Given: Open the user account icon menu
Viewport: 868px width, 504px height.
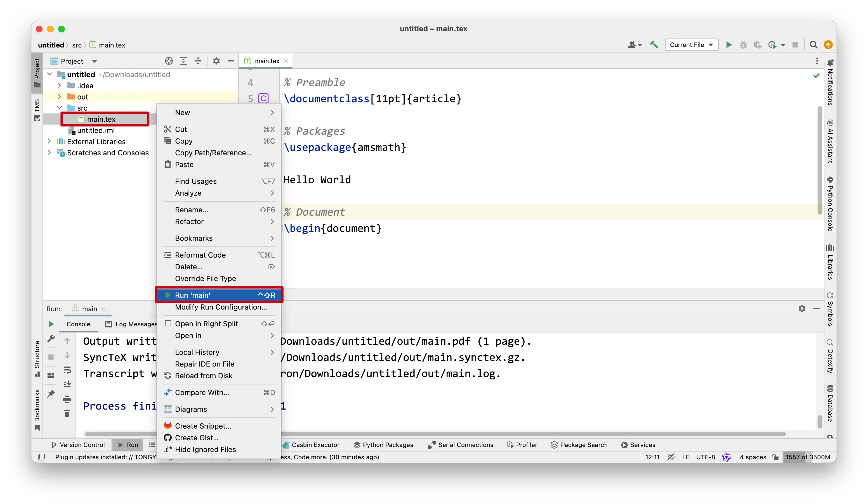Looking at the screenshot, I should coord(635,45).
